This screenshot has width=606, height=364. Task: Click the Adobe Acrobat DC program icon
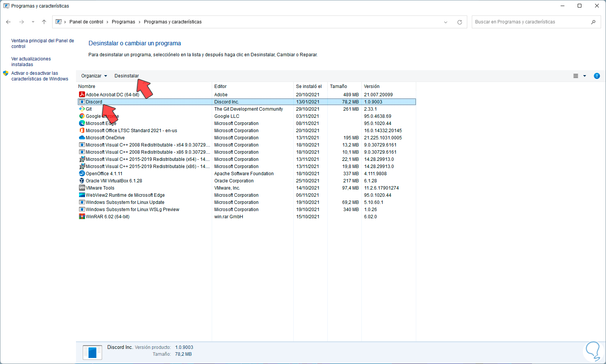82,94
